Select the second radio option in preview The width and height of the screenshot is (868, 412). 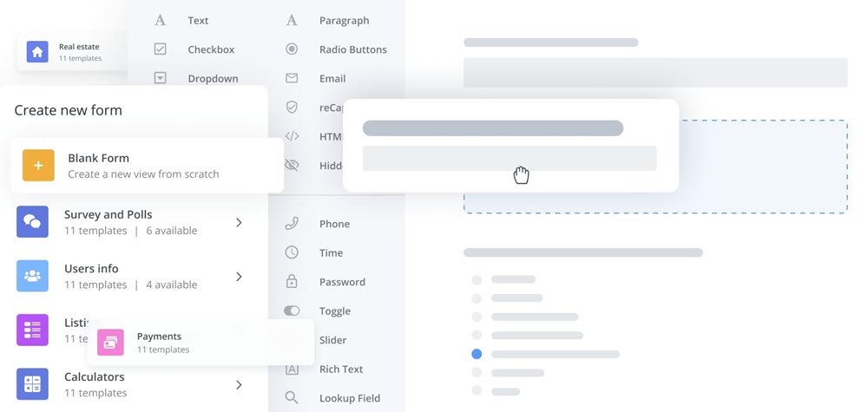(x=477, y=298)
